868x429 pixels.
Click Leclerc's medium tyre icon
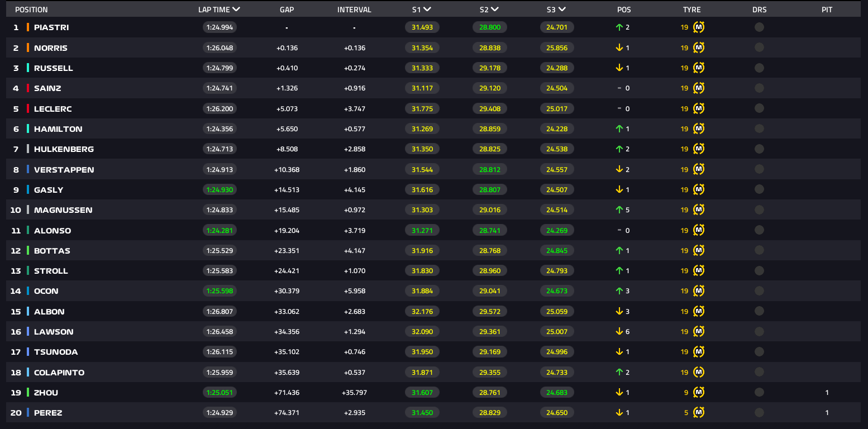click(x=699, y=108)
